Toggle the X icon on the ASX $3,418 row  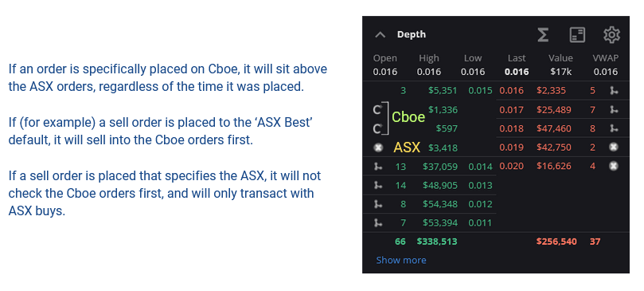coord(379,147)
